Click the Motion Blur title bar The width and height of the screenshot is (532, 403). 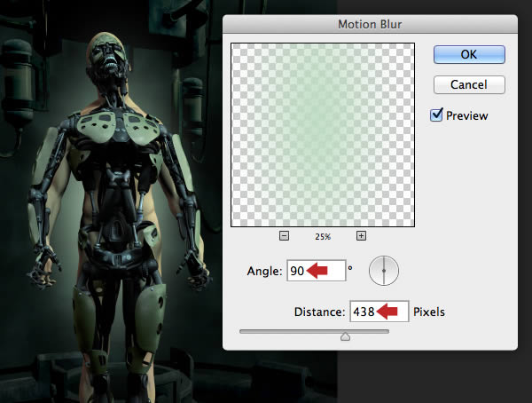click(370, 24)
